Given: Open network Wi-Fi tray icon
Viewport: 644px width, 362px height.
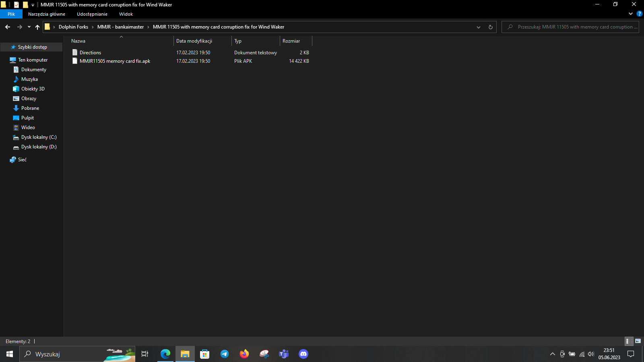Looking at the screenshot, I should (x=582, y=354).
